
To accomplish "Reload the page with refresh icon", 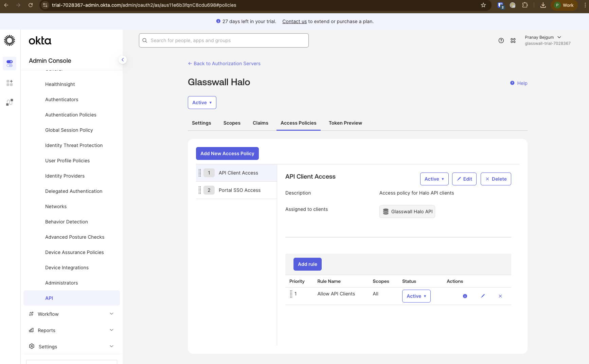I will pos(31,5).
